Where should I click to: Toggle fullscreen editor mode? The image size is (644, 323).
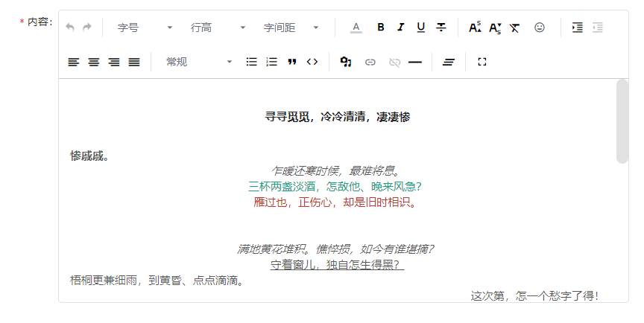482,62
